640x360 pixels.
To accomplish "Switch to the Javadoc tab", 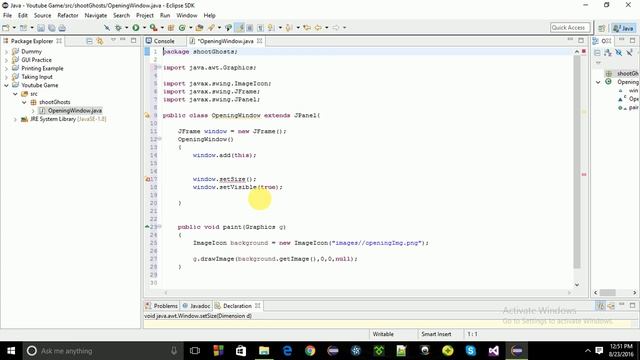I will click(196, 306).
